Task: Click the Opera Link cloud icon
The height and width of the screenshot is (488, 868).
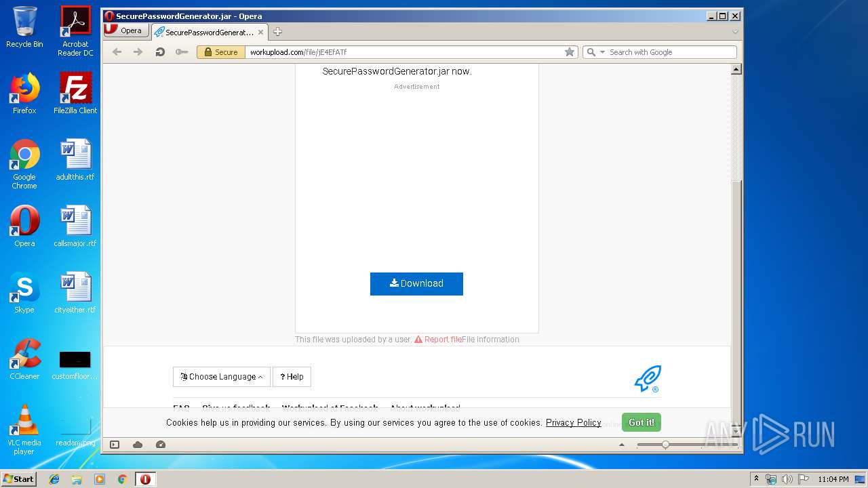Action: click(x=138, y=445)
